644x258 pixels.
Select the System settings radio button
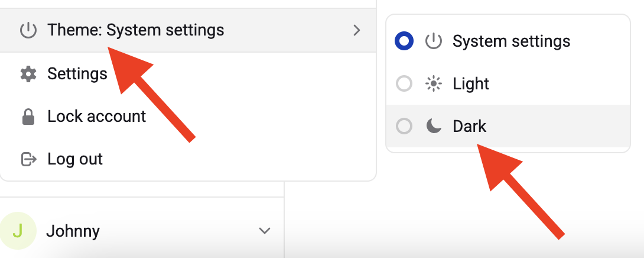[x=404, y=41]
